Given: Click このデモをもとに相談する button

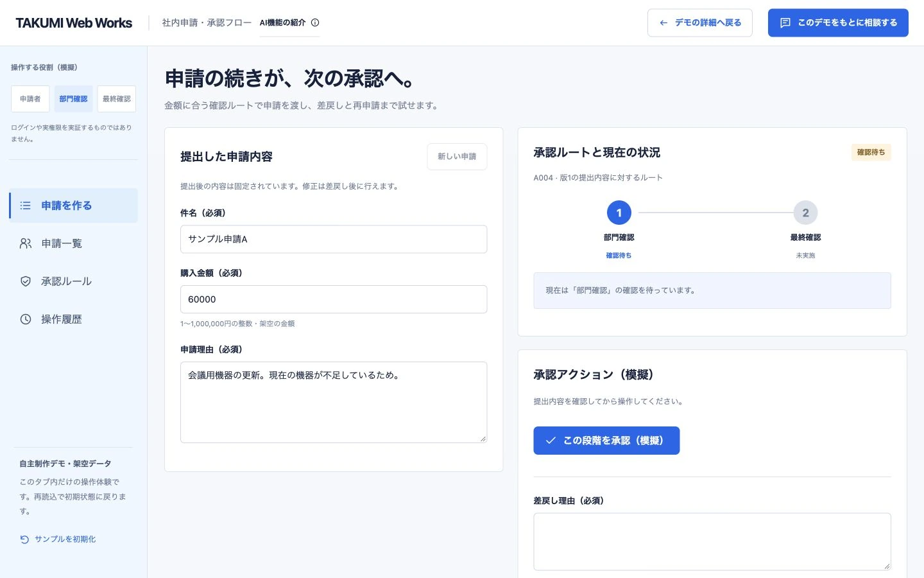Looking at the screenshot, I should pos(838,22).
